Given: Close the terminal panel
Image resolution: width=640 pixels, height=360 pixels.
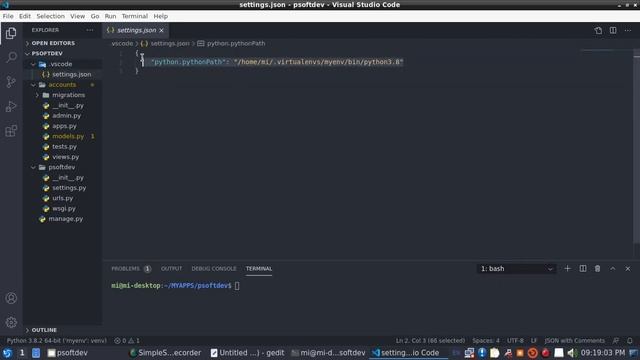Looking at the screenshot, I should 628,268.
